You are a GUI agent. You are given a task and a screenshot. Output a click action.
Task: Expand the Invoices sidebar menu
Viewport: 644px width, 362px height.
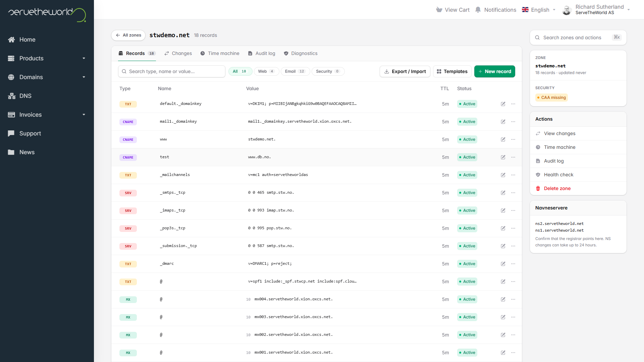(47, 115)
